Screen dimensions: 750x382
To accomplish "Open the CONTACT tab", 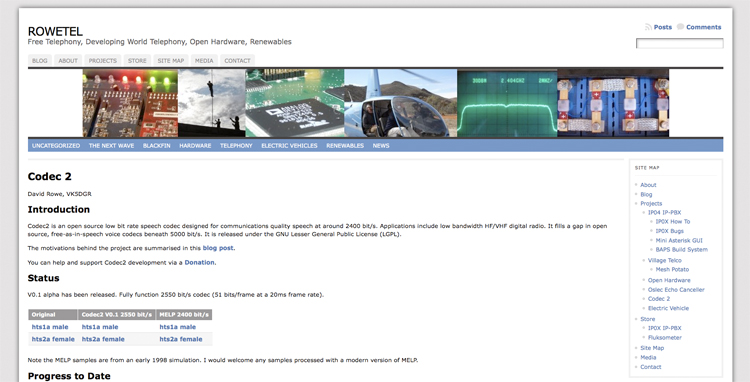I will pos(237,61).
